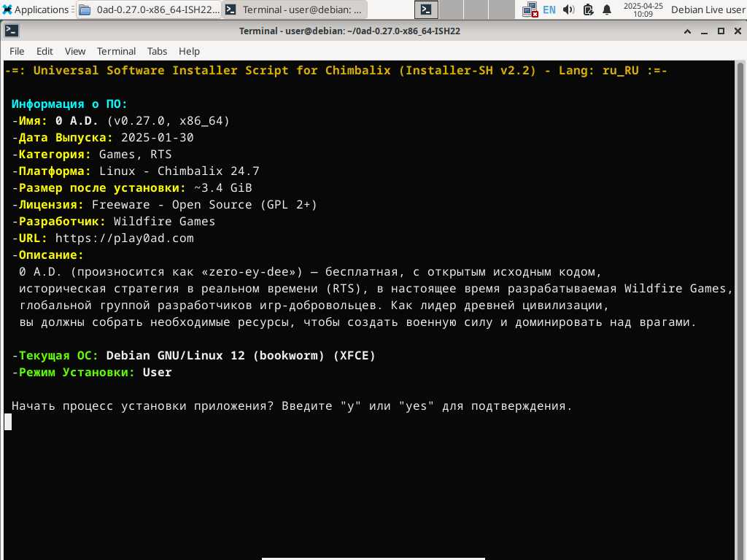Click the first workspace with terminal icon
747x560 pixels.
tap(426, 9)
